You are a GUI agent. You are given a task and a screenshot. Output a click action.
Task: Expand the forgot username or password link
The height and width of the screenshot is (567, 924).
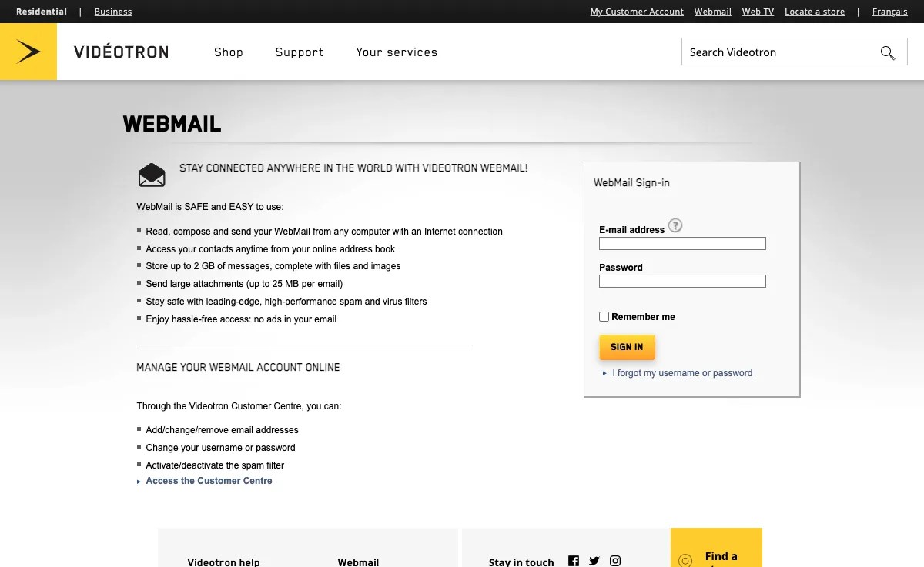coord(681,373)
